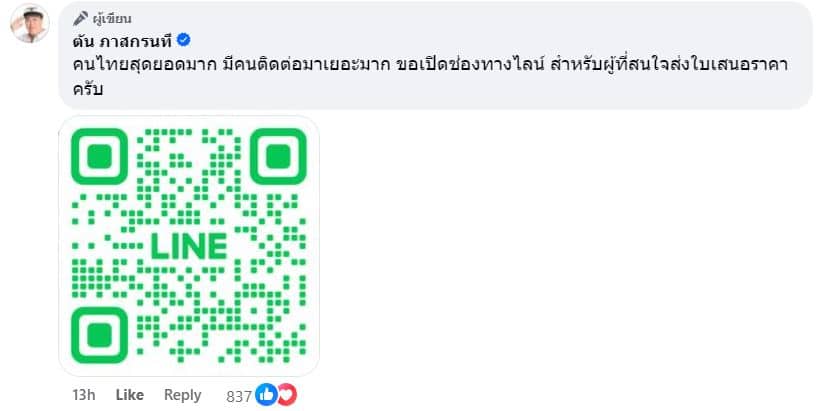Click the red heart reaction icon

pyautogui.click(x=286, y=394)
